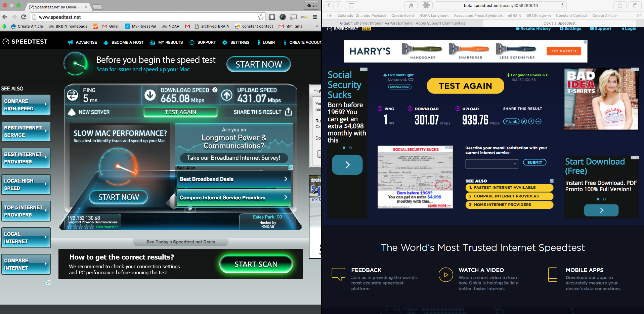The image size is (644, 314).
Task: Reload the page in Safari address bar
Action: pos(562,5)
